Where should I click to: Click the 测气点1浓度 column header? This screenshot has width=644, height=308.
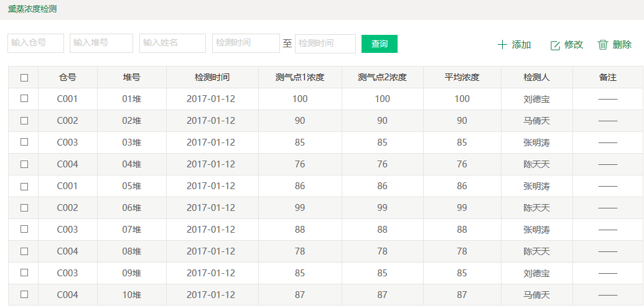[300, 77]
